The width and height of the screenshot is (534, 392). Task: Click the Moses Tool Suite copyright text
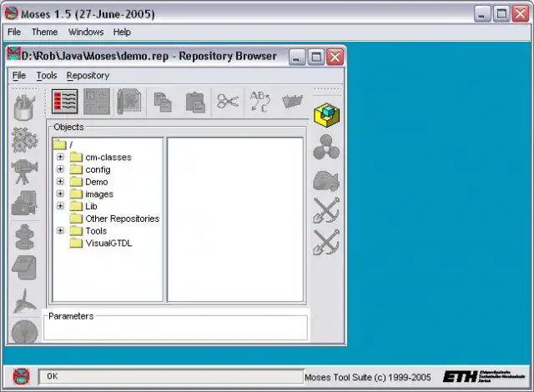click(368, 377)
